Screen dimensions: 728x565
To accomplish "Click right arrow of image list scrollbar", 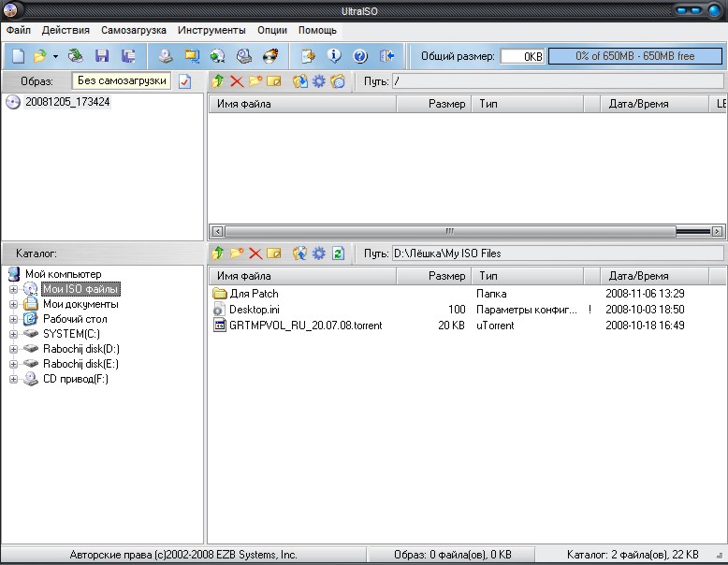I will (717, 231).
